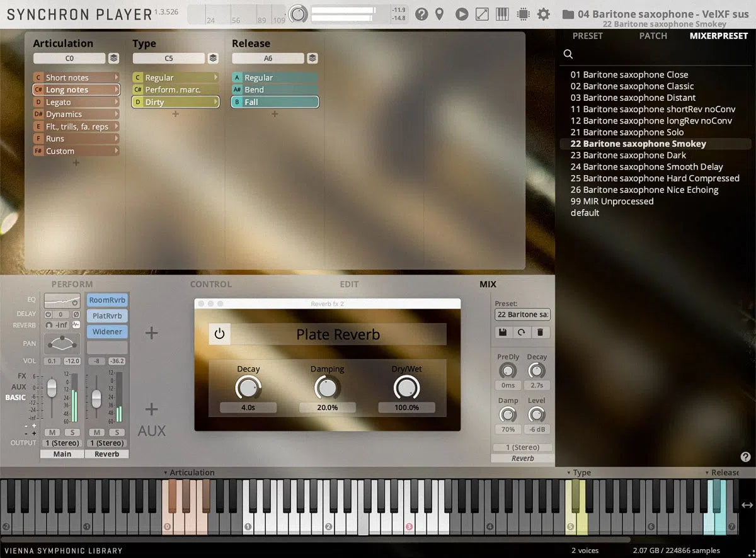Viewport: 756px width, 558px height.
Task: Solo the Reverb mixer channel
Action: coord(116,432)
